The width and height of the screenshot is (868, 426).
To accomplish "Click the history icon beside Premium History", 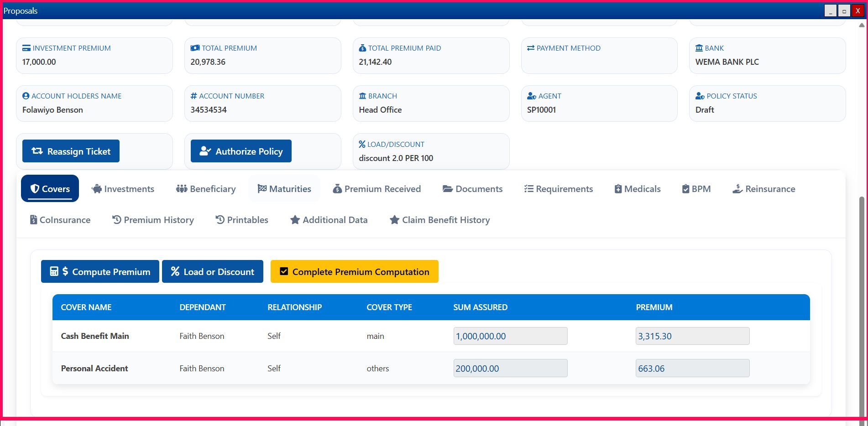I will click(x=117, y=220).
